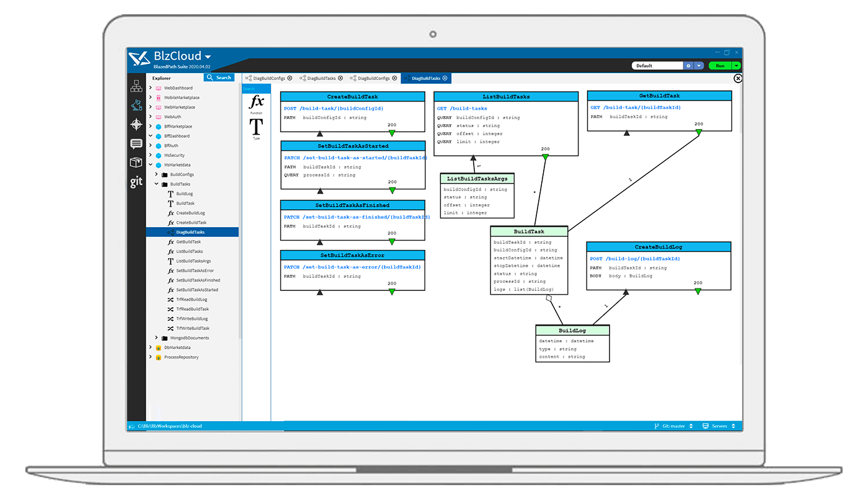The height and width of the screenshot is (500, 868).
Task: Click the Default configuration field
Action: pyautogui.click(x=657, y=66)
